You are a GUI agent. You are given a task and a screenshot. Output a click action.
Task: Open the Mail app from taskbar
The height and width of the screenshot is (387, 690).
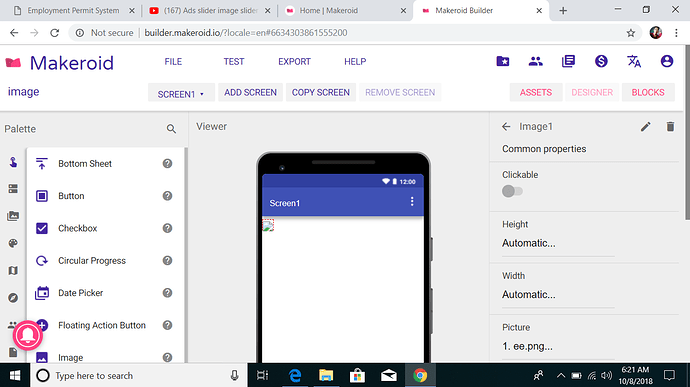click(389, 376)
